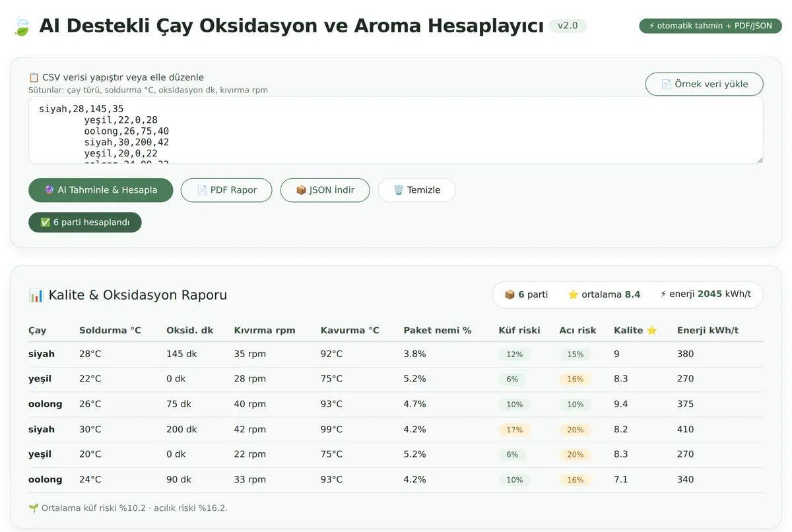Click the star icon in Kalite column header
The height and width of the screenshot is (532, 792).
652,330
